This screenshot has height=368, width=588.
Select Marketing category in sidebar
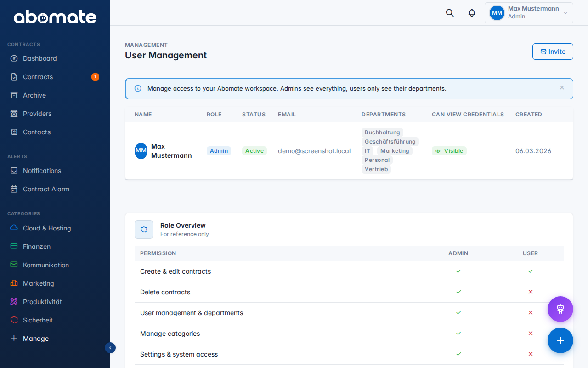coord(55,283)
